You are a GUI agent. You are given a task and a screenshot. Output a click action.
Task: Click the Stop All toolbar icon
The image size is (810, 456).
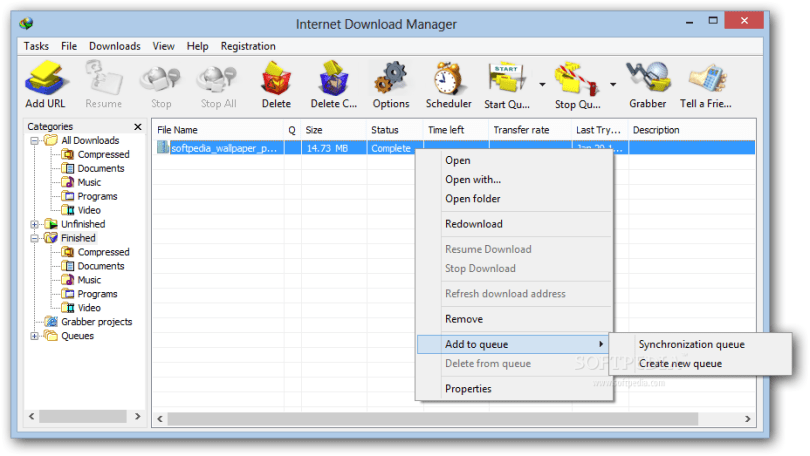218,78
